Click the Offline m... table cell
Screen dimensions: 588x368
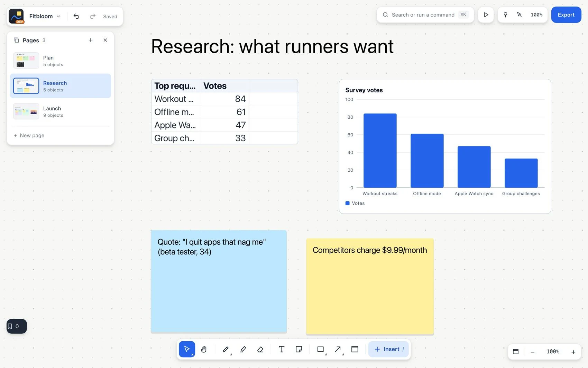coord(176,112)
